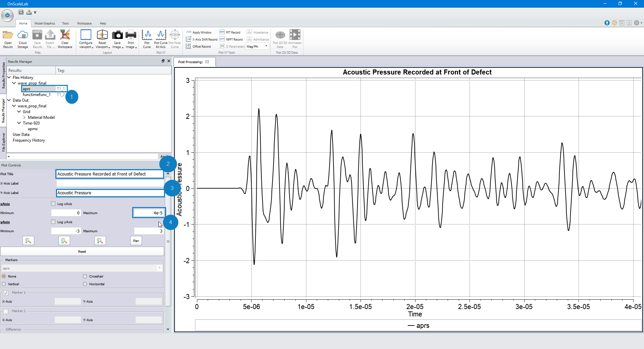Image resolution: width=644 pixels, height=349 pixels.
Task: Click the Plot Title input field
Action: [x=110, y=174]
